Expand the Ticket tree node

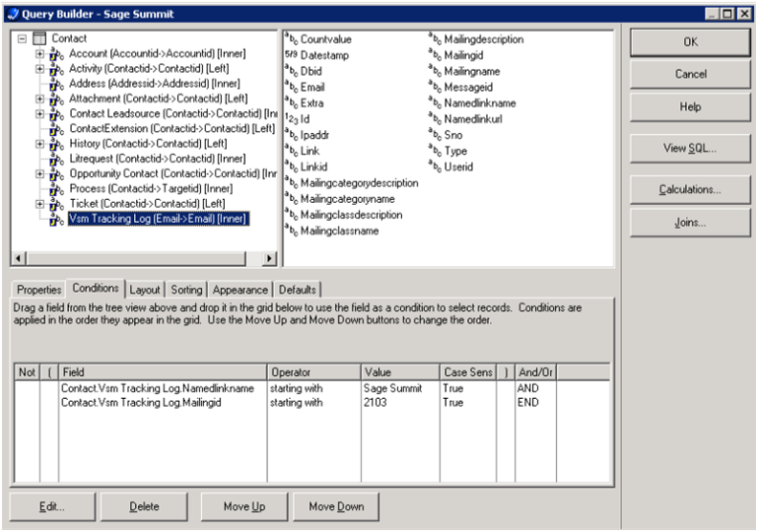pyautogui.click(x=39, y=204)
